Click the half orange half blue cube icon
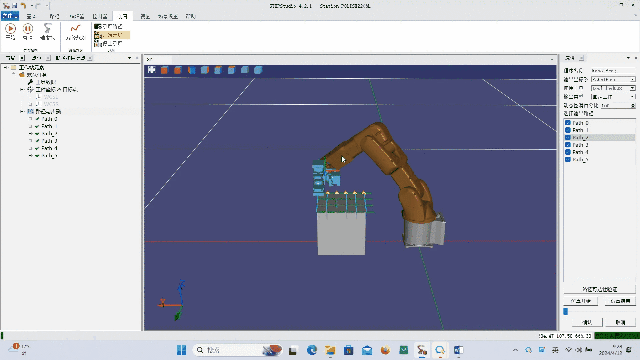The width and height of the screenshot is (640, 360). click(x=191, y=70)
